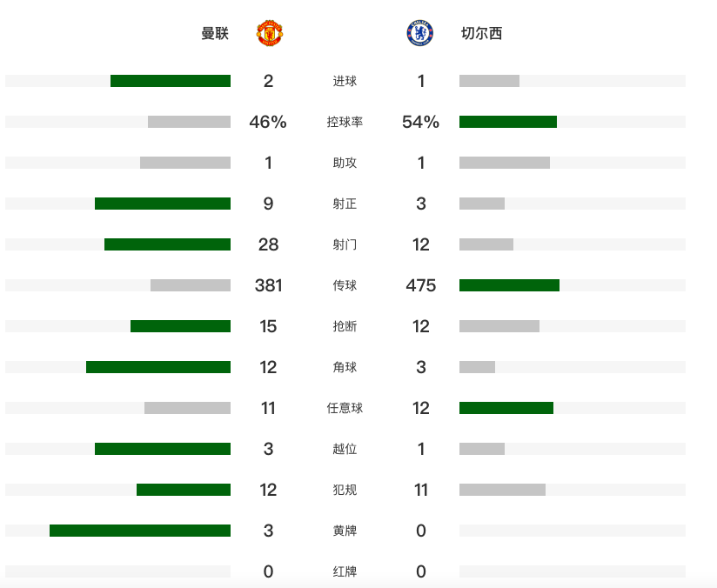Open the 曼联 team name link
The height and width of the screenshot is (588, 717).
click(x=215, y=33)
